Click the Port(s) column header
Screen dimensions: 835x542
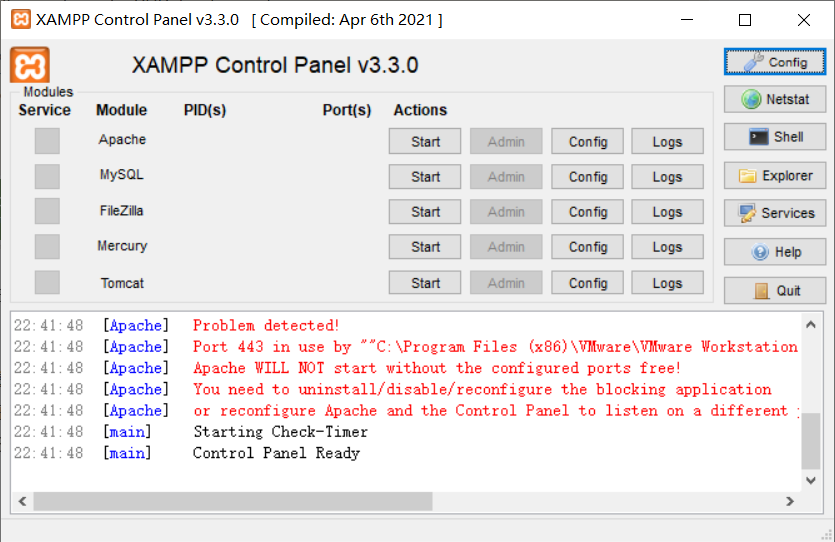pyautogui.click(x=347, y=110)
